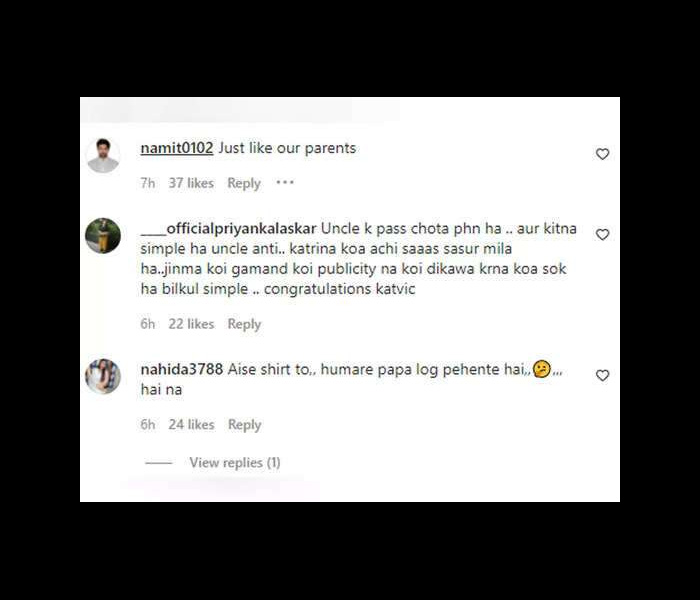Reply to nahida3788's shirt comment
The width and height of the screenshot is (700, 600).
(x=244, y=425)
